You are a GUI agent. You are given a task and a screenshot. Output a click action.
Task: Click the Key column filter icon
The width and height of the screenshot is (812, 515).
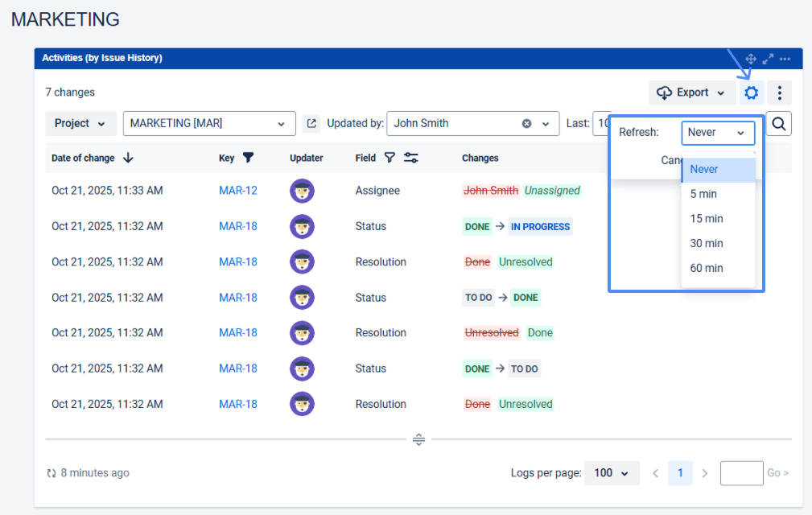tap(248, 158)
